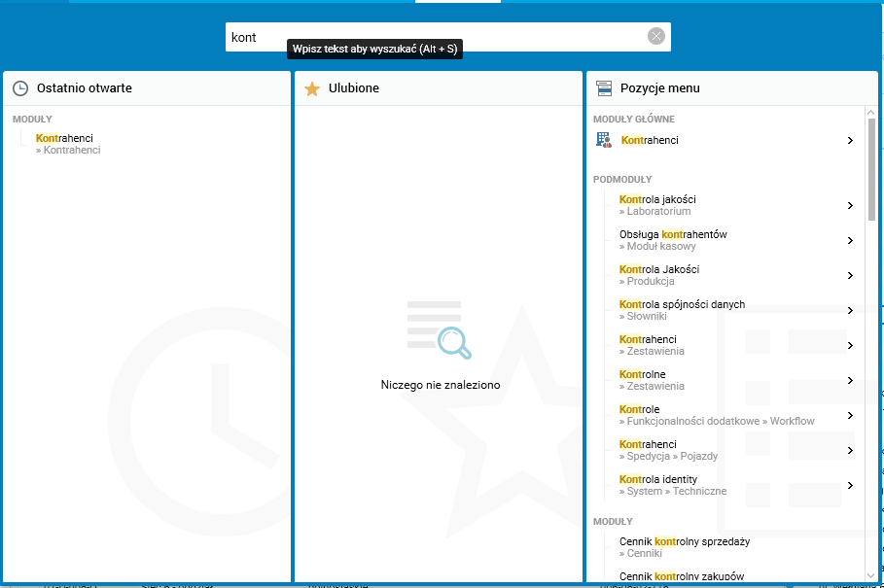Expand chevron for Obsługa kontrahentów
This screenshot has width=884, height=588.
(850, 240)
